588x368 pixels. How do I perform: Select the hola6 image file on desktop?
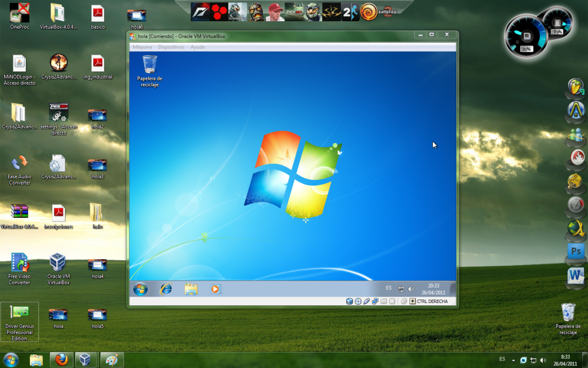coord(137,19)
